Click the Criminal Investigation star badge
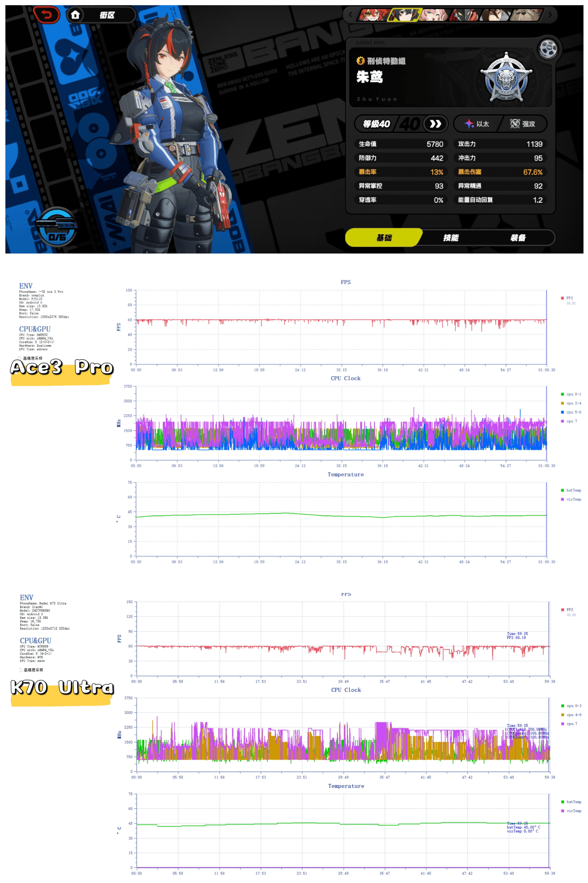 [506, 77]
